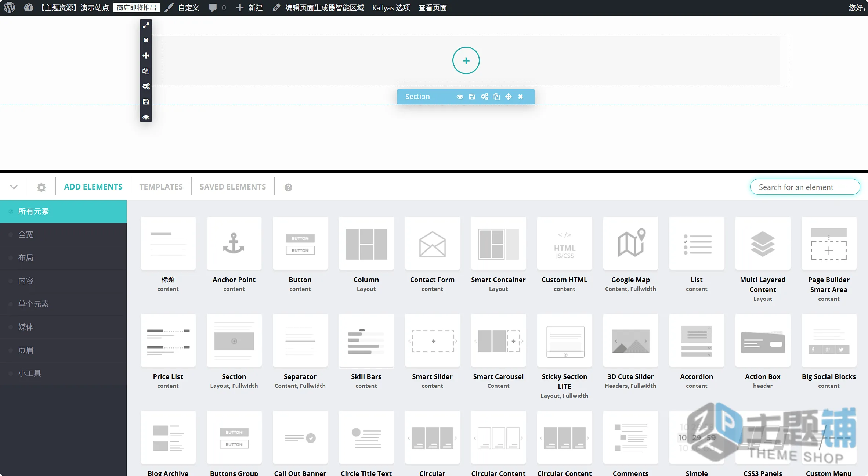The image size is (868, 476).
Task: Open the dashboard gauge icon
Action: (28, 7)
